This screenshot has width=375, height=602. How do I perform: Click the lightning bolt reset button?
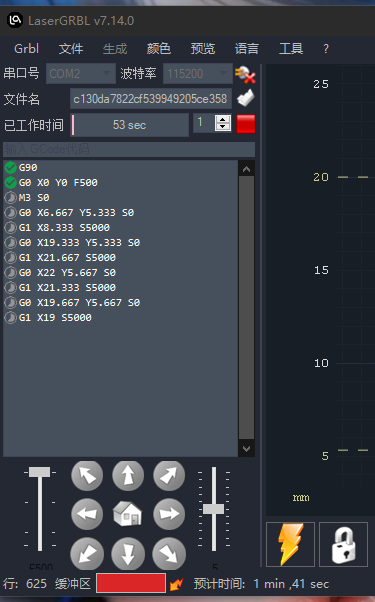point(290,544)
